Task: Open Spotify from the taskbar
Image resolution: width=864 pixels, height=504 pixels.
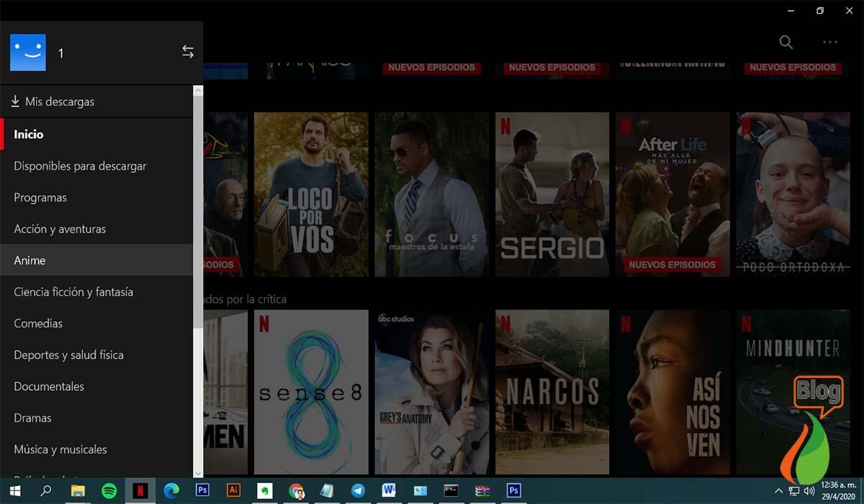Action: click(109, 491)
